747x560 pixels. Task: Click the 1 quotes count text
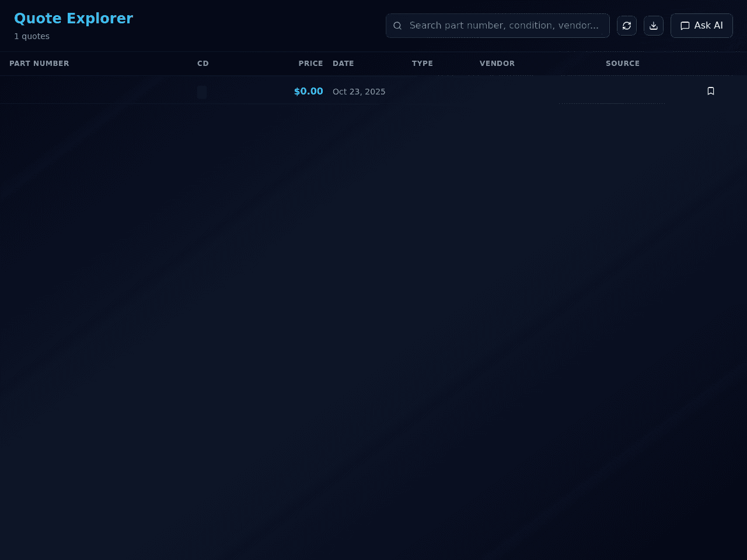[x=32, y=36]
